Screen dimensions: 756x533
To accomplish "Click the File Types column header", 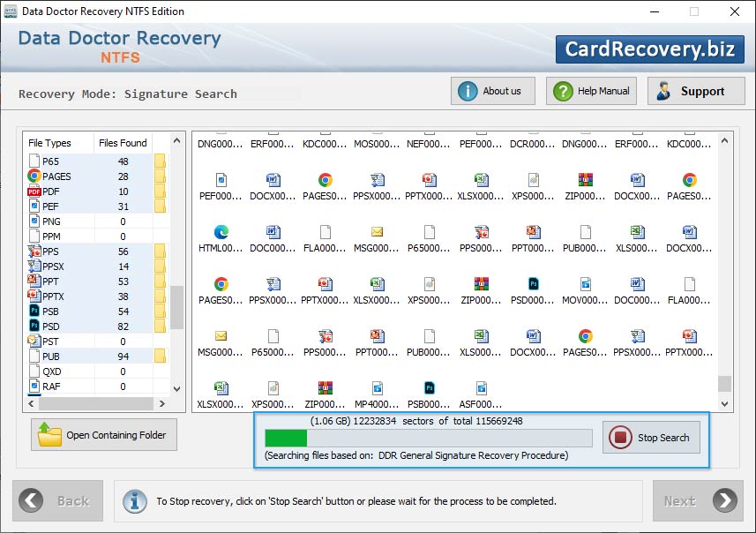I will pyautogui.click(x=58, y=143).
